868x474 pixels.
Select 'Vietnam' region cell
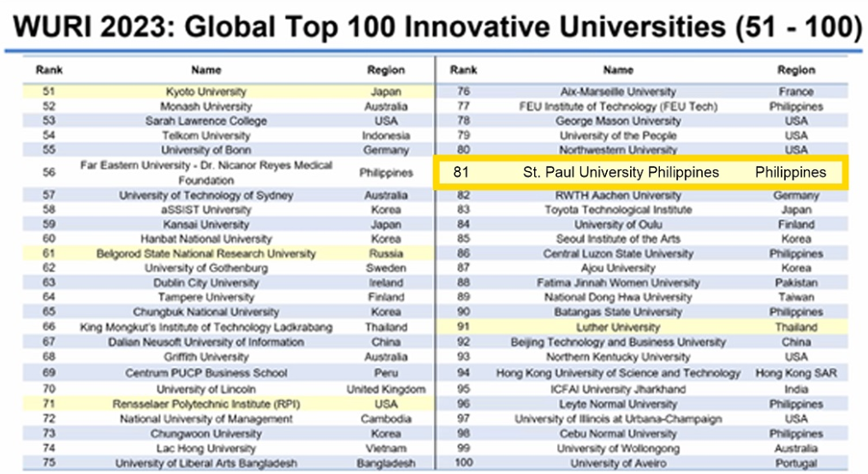(386, 448)
